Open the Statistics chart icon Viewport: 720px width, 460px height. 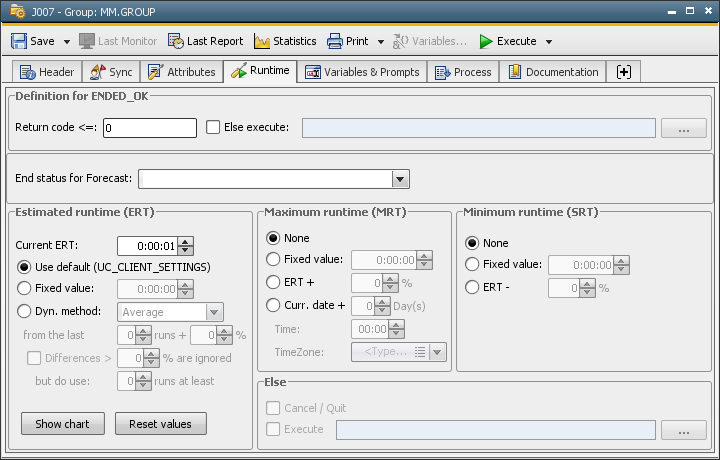[262, 41]
